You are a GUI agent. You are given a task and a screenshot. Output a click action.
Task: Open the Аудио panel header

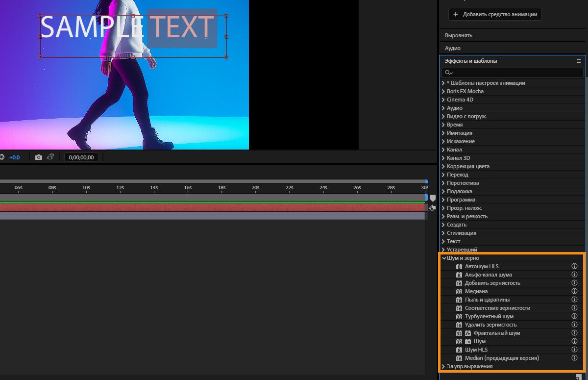452,49
